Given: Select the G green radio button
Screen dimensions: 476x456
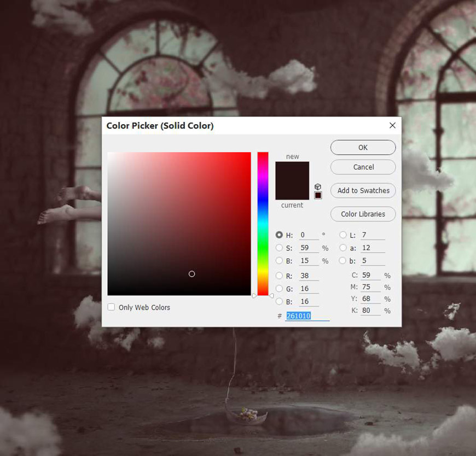Looking at the screenshot, I should click(x=279, y=289).
